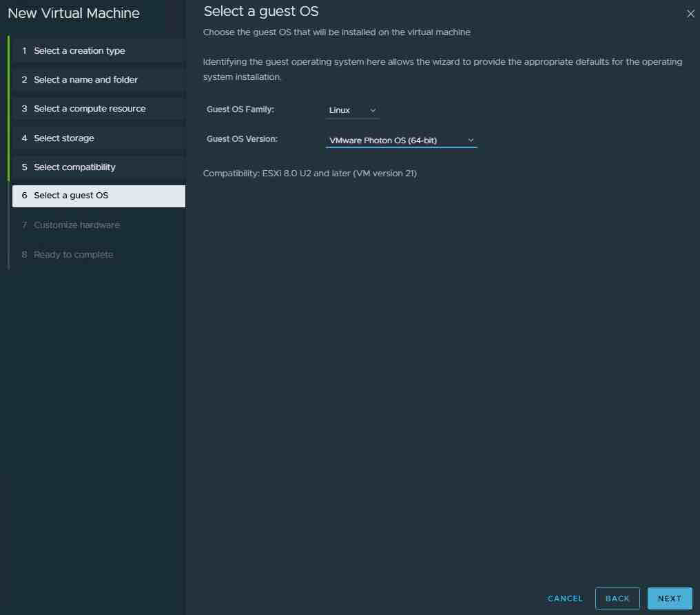Navigate to Select compatibility step
700x615 pixels.
click(x=74, y=167)
